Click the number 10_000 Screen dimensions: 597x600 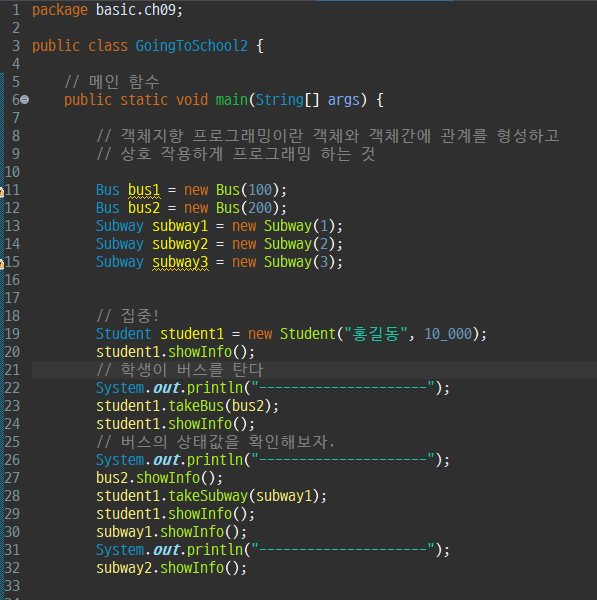tap(448, 334)
